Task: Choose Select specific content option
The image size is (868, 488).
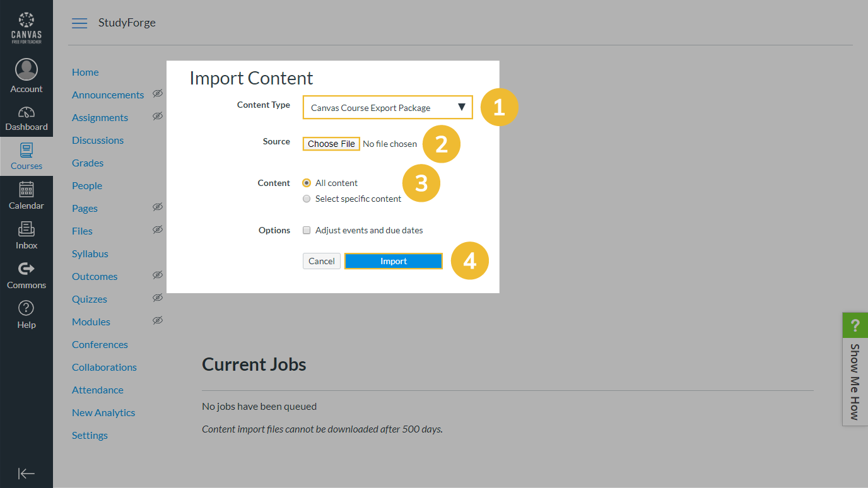Action: [x=307, y=198]
